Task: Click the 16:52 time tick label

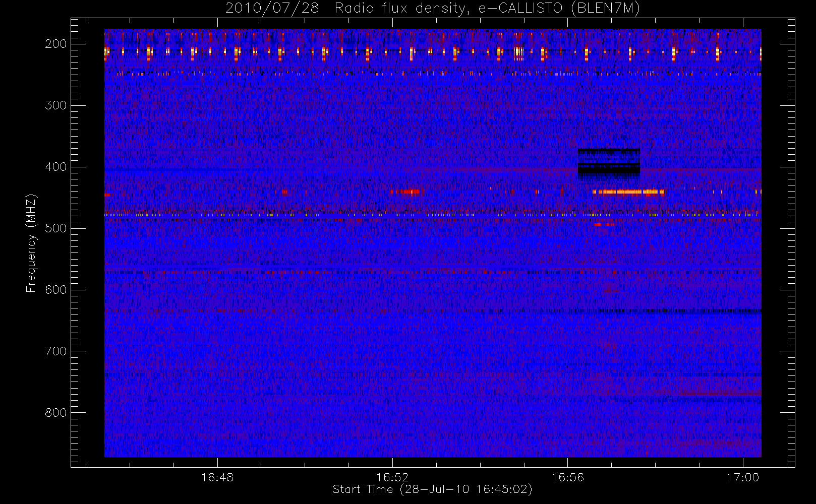Action: pyautogui.click(x=392, y=477)
